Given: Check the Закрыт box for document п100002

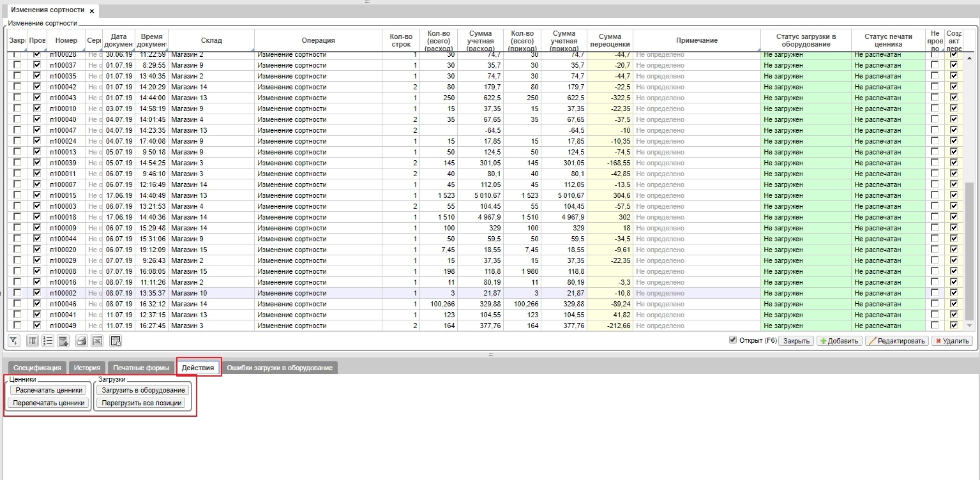Looking at the screenshot, I should 17,293.
